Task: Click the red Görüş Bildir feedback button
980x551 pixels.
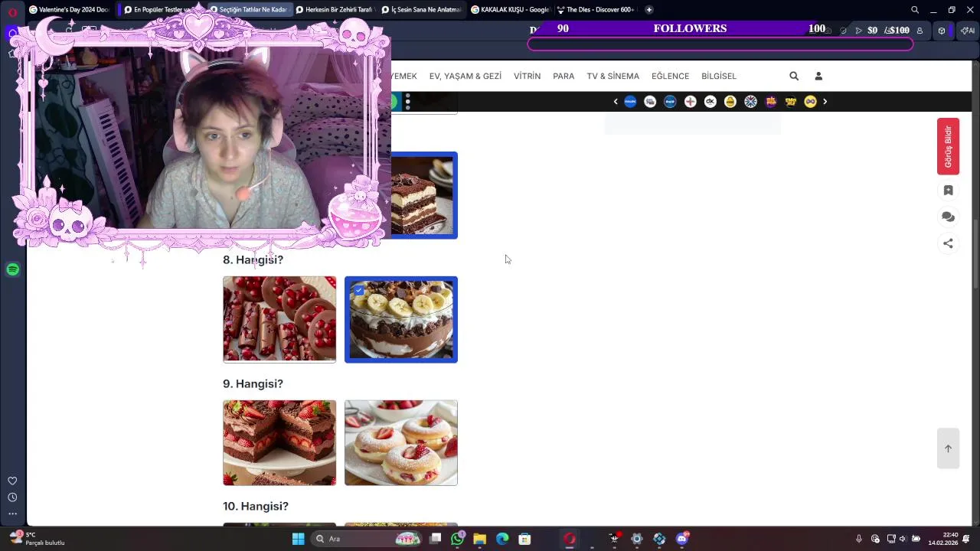Action: (x=948, y=146)
